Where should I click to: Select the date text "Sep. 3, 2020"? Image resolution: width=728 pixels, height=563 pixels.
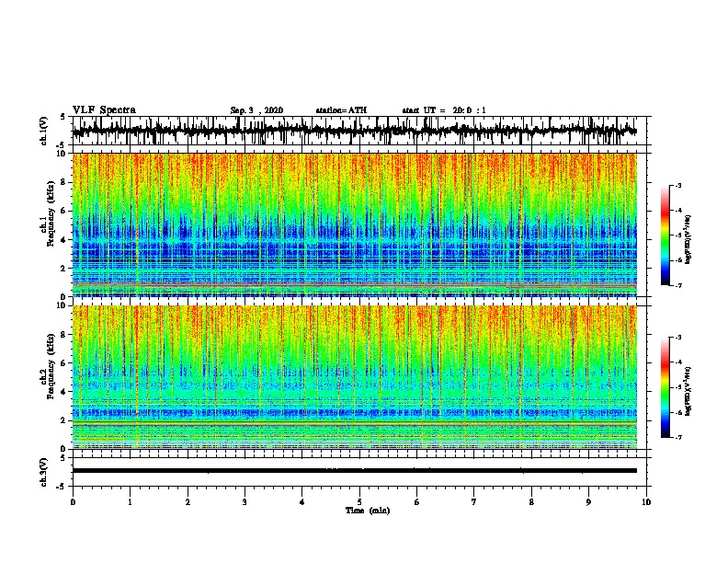pos(256,110)
